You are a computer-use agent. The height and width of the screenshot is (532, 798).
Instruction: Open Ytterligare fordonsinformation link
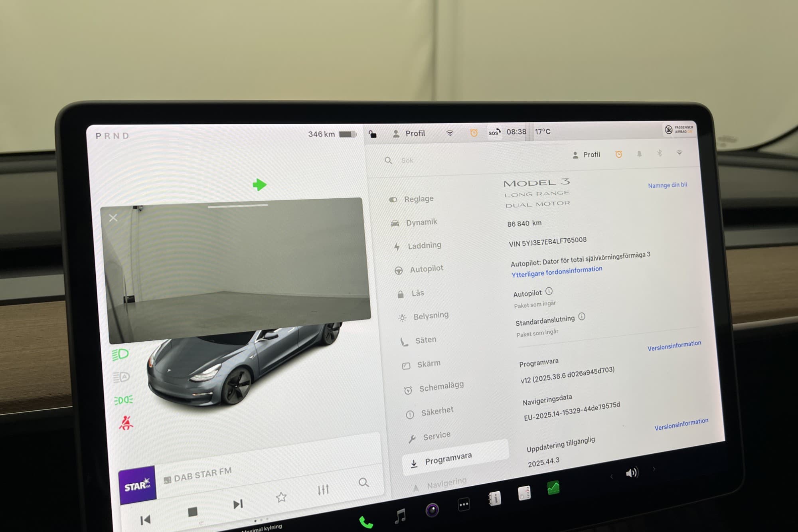[557, 272]
